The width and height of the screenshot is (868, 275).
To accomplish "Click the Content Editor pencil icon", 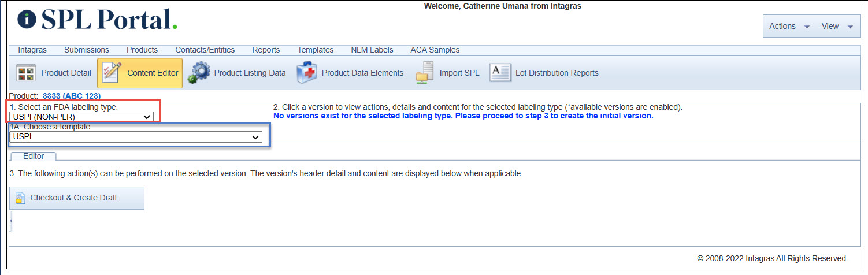I will pyautogui.click(x=112, y=73).
